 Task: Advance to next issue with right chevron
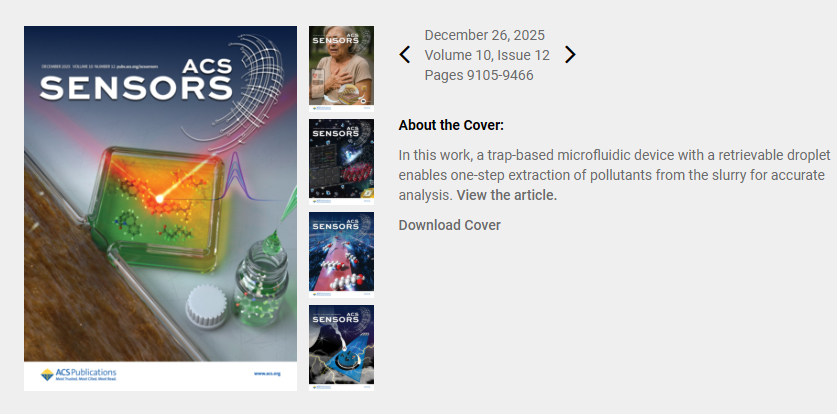point(570,54)
